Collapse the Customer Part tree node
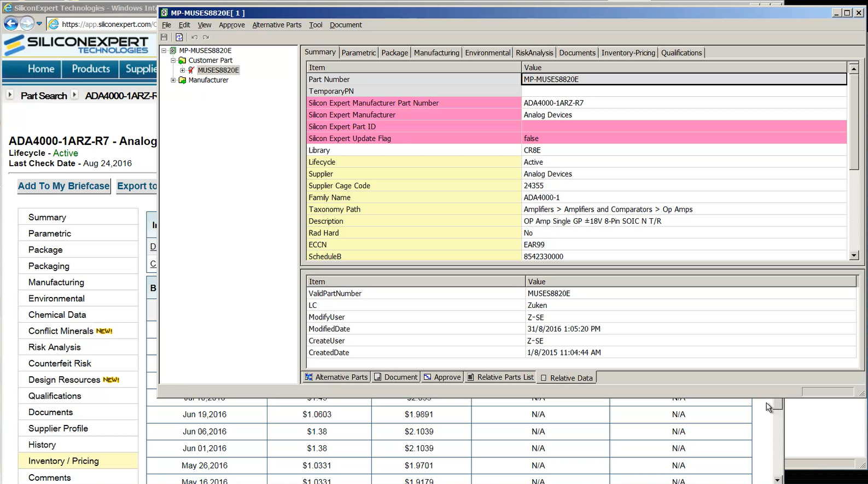Screen dimensions: 868x484 [x=173, y=60]
